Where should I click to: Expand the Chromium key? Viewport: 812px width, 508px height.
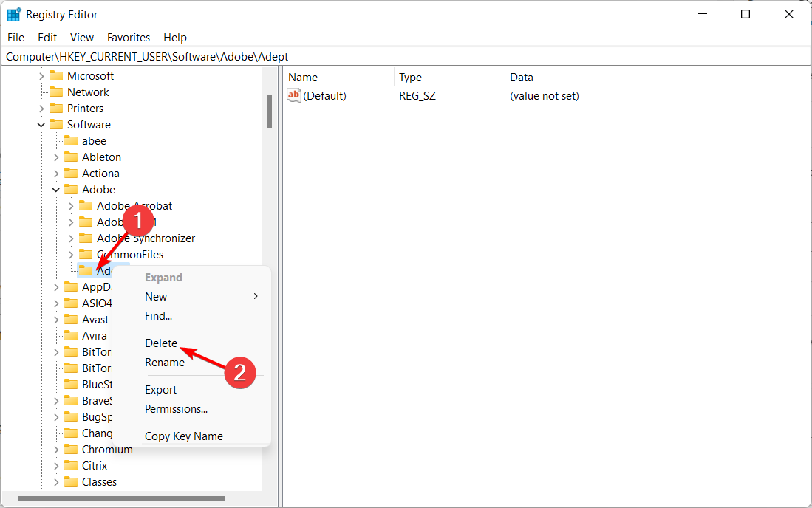pyautogui.click(x=56, y=450)
